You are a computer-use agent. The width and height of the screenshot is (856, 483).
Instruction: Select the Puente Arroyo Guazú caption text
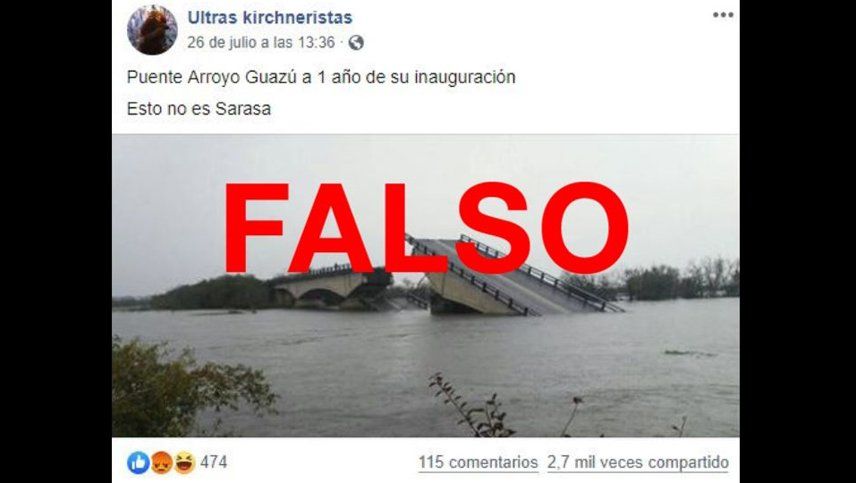(321, 77)
